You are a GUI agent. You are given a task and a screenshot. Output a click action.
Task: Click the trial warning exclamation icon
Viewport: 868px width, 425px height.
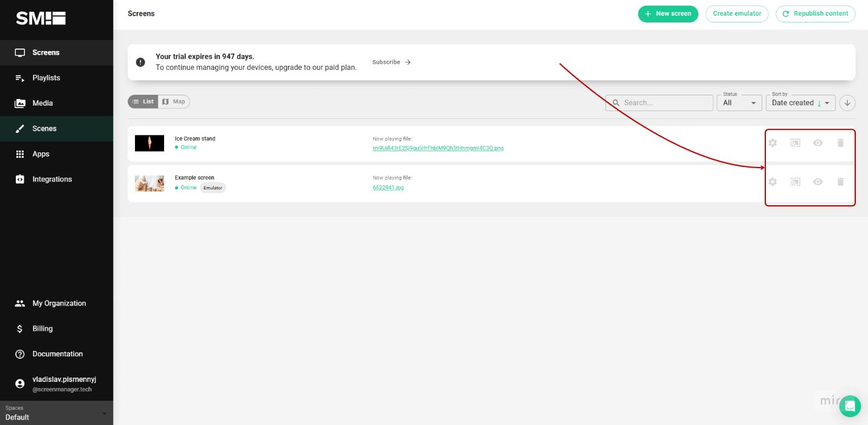coord(141,63)
